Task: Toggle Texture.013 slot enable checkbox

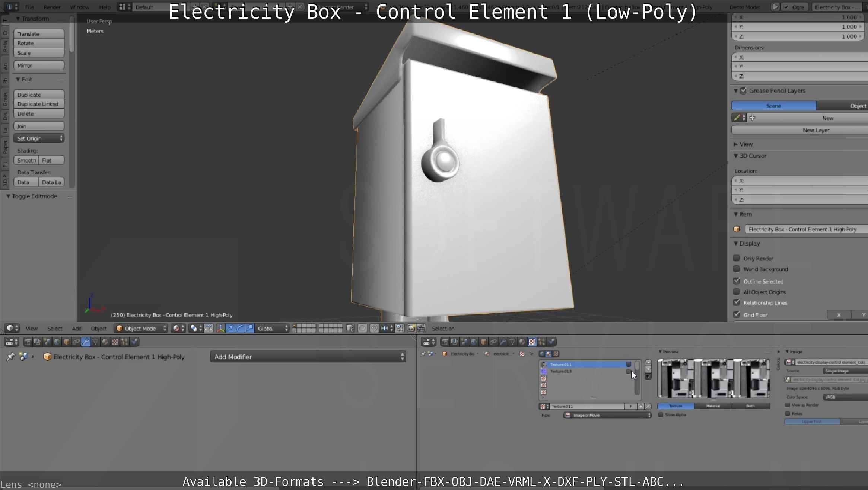Action: (x=628, y=371)
